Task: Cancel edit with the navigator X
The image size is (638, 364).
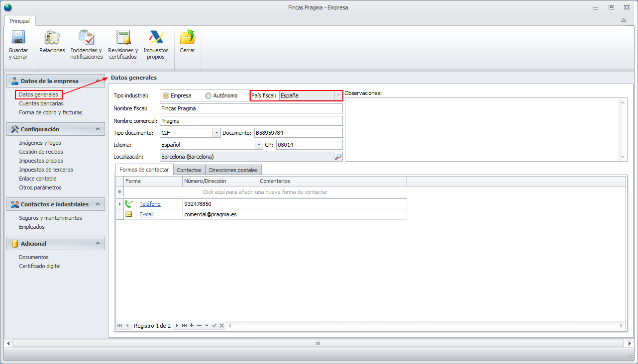Action: 221,326
